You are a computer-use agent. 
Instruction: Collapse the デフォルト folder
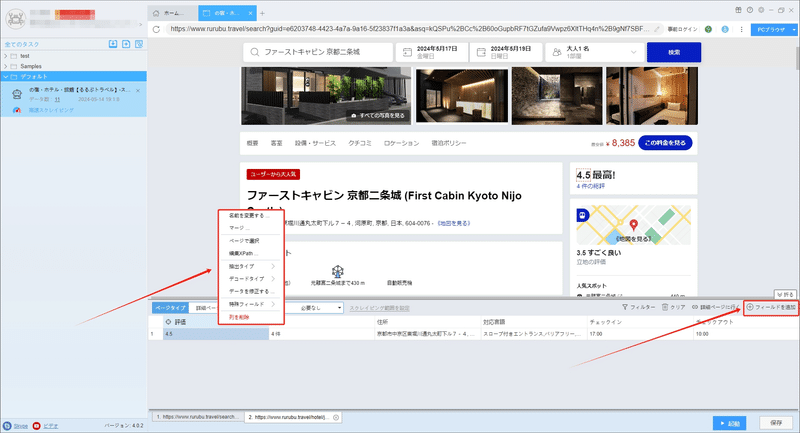pos(6,77)
